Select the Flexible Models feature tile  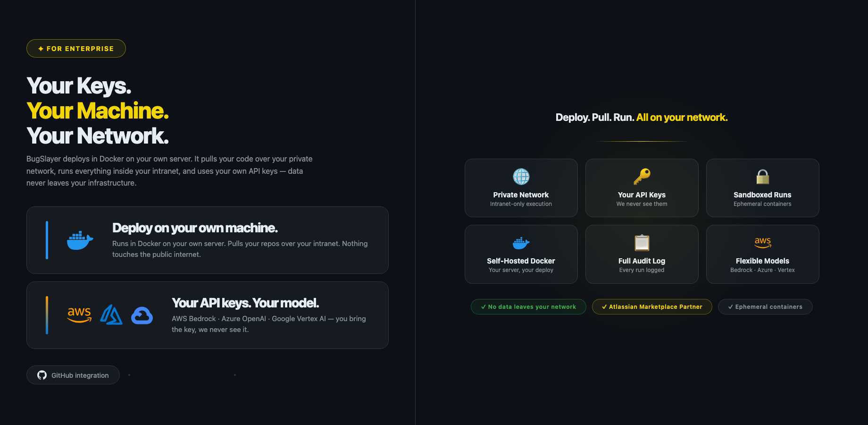[x=762, y=255]
